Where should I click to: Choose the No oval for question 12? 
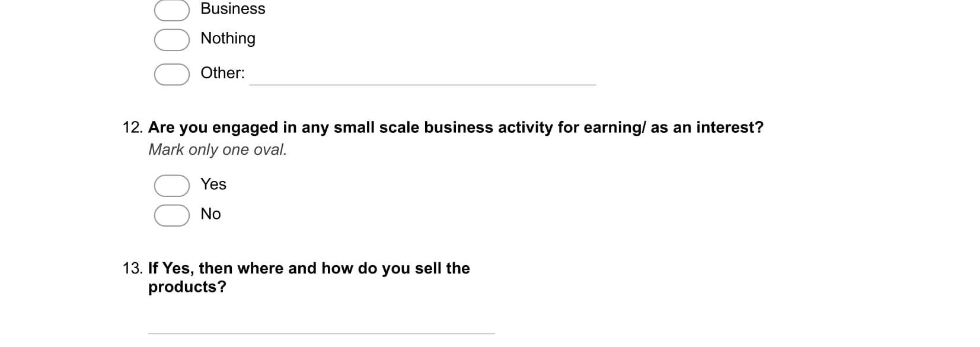coord(171,215)
